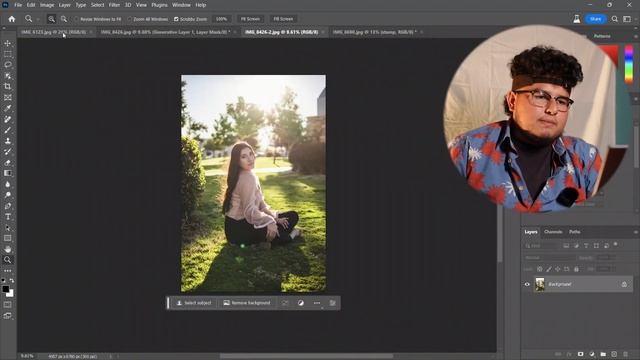Choose the Zoom Out mode icon
The height and width of the screenshot is (360, 640).
coord(64,19)
